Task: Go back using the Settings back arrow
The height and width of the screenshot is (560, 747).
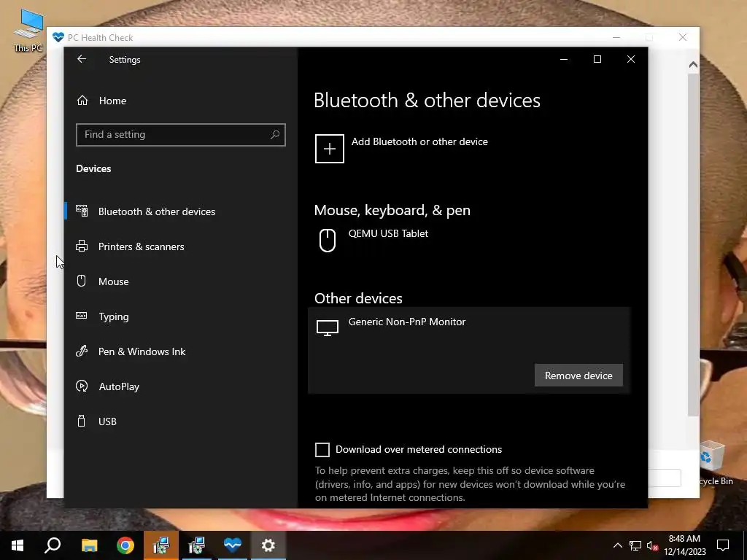Action: (82, 59)
